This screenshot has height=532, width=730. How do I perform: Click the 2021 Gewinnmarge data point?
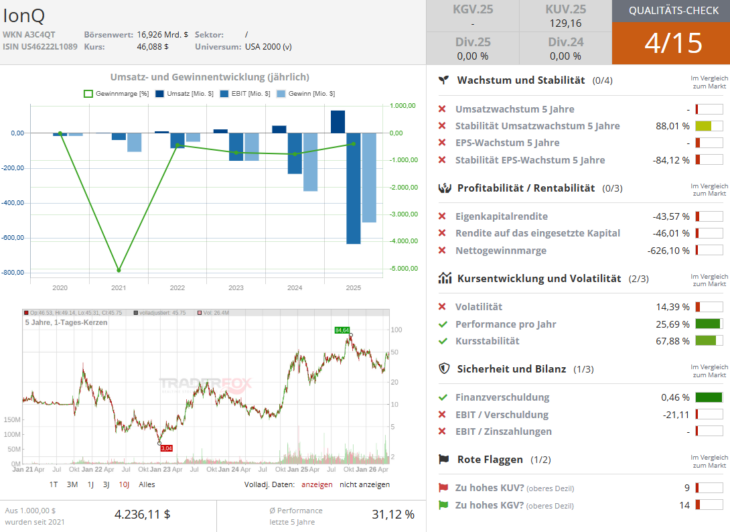click(119, 270)
